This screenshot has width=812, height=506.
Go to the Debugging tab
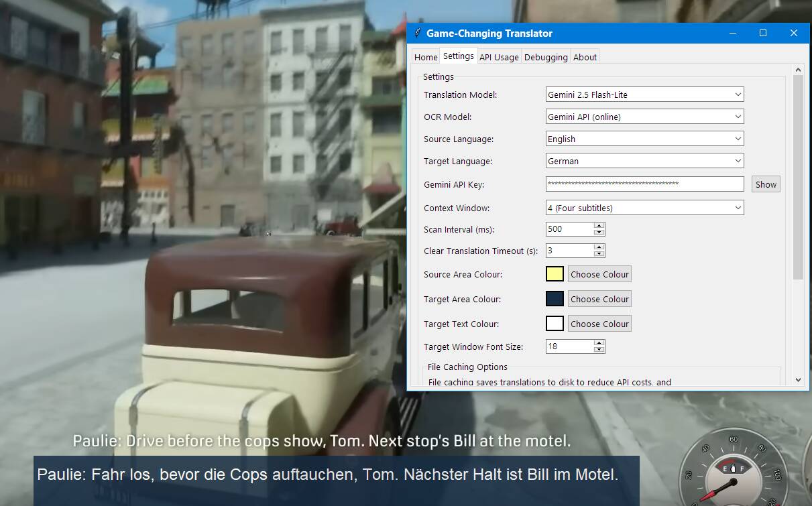(546, 57)
